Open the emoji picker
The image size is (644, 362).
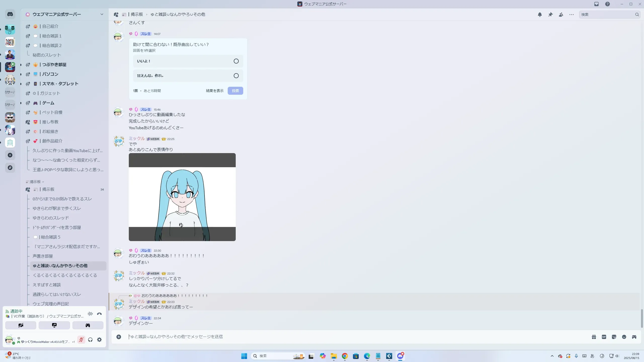(624, 337)
